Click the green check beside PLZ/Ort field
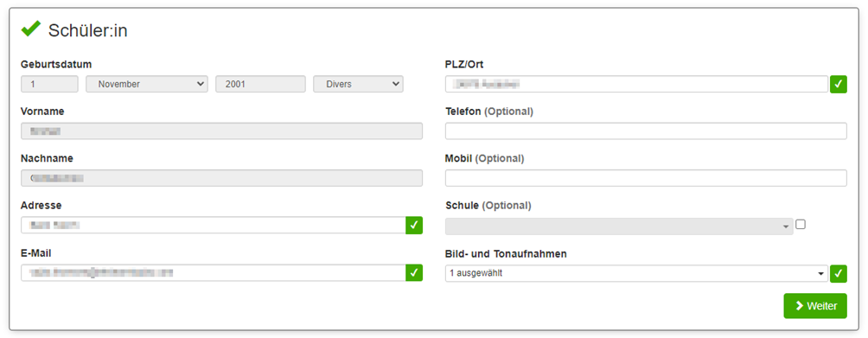Image resolution: width=868 pixels, height=338 pixels. pyautogui.click(x=839, y=84)
